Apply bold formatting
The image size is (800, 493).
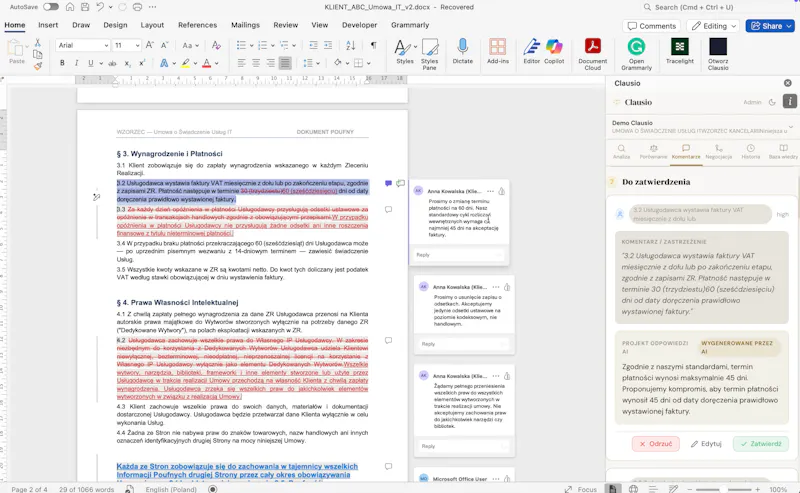click(x=62, y=63)
